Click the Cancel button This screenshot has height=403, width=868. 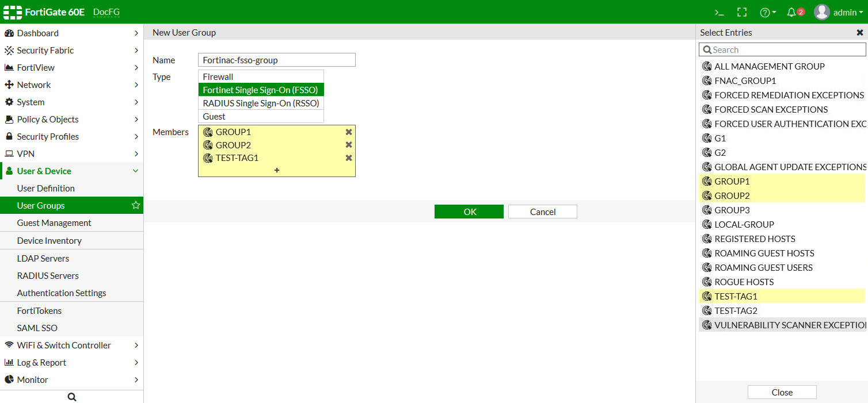(x=543, y=212)
